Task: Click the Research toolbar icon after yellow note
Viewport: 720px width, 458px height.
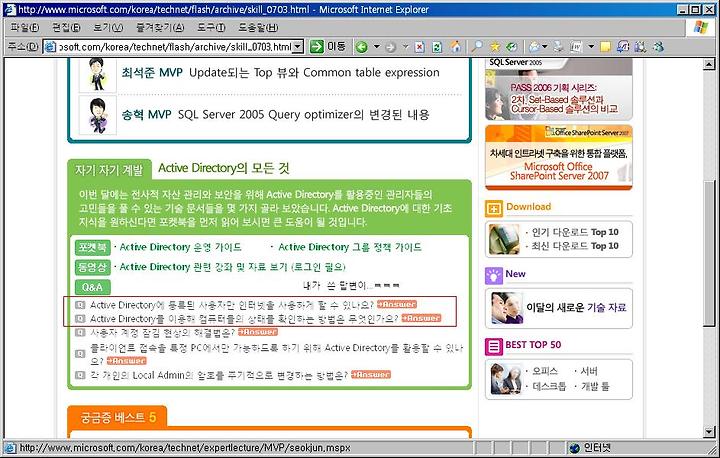Action: coord(623,47)
